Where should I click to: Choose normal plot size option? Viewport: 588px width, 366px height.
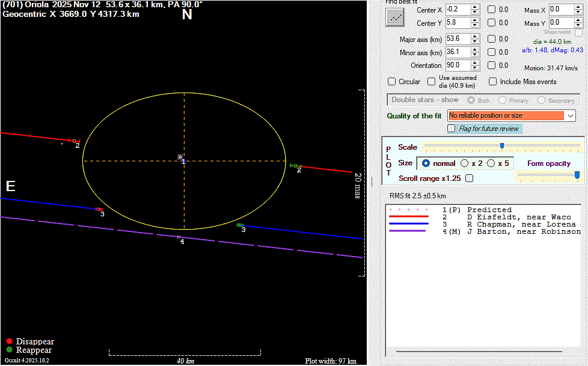[426, 163]
